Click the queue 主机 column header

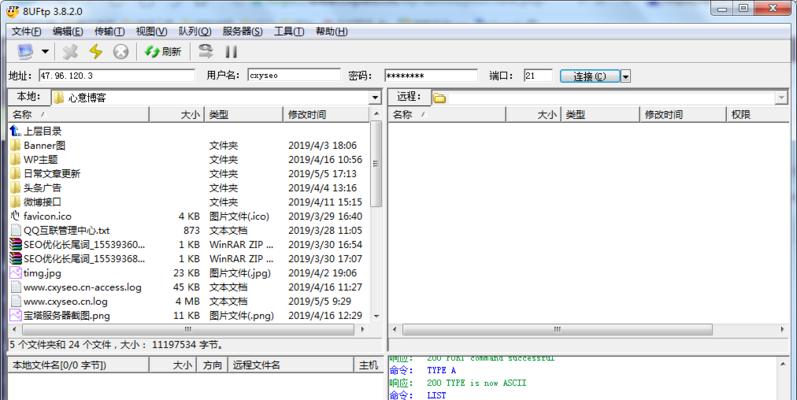[368, 365]
